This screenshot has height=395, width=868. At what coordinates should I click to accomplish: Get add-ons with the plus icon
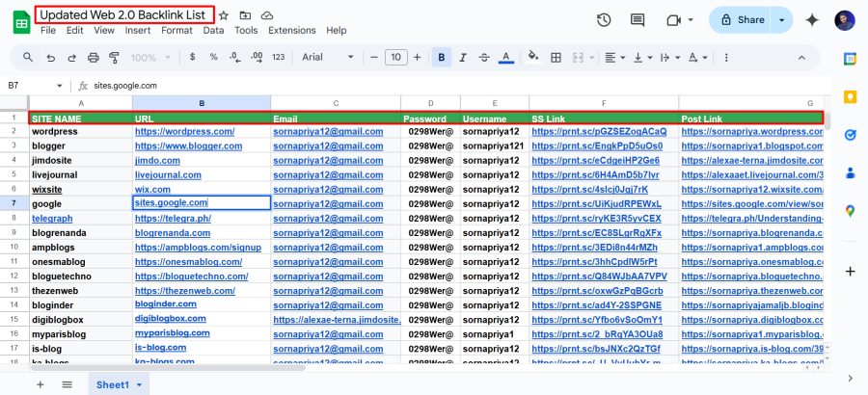[850, 271]
